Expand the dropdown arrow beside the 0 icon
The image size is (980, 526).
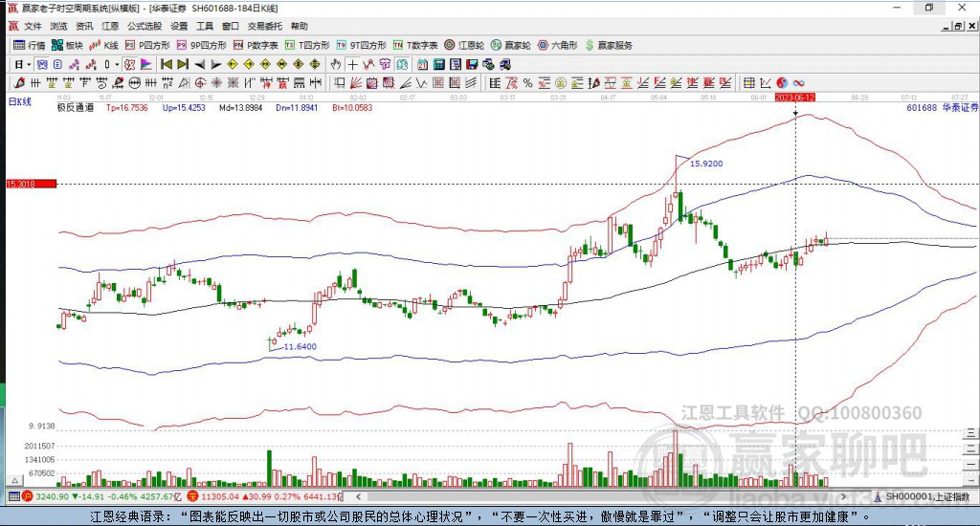click(x=117, y=64)
